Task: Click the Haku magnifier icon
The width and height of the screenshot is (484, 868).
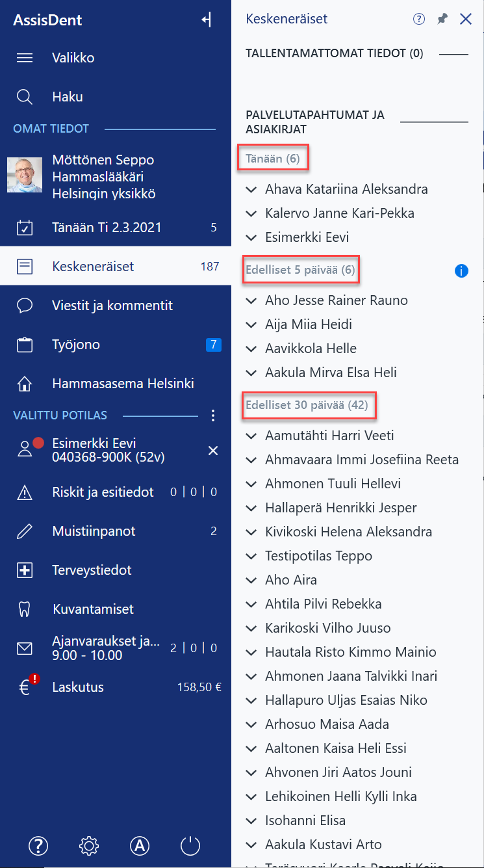Action: pos(25,97)
